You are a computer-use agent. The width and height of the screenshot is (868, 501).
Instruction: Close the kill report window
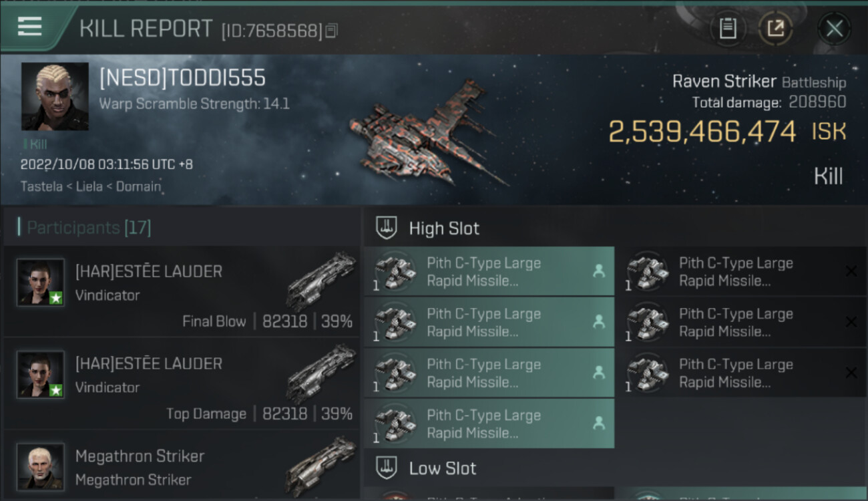pos(834,29)
